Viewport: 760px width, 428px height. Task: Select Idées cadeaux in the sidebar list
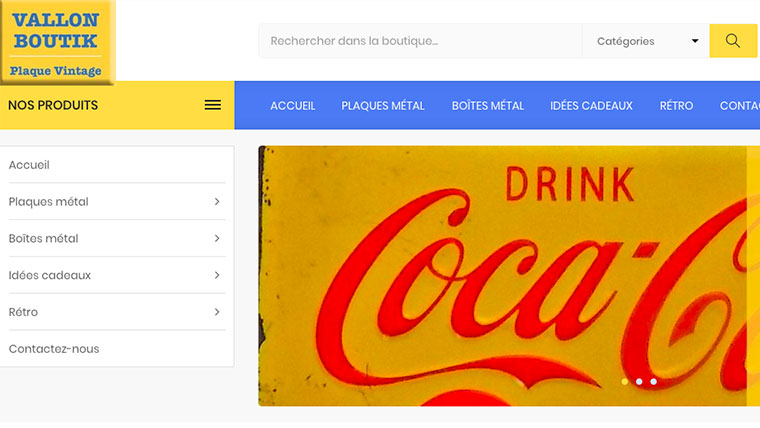point(117,275)
